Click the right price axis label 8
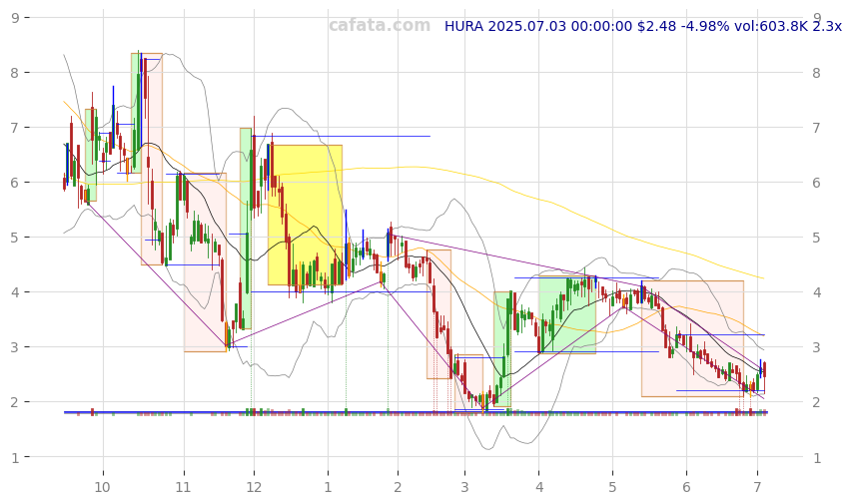This screenshot has width=852, height=504. pyautogui.click(x=816, y=73)
